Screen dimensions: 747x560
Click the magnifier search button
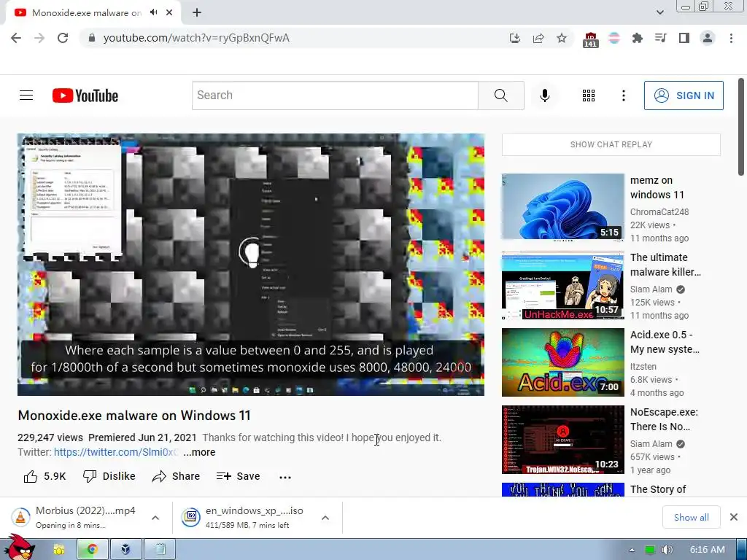(x=501, y=96)
